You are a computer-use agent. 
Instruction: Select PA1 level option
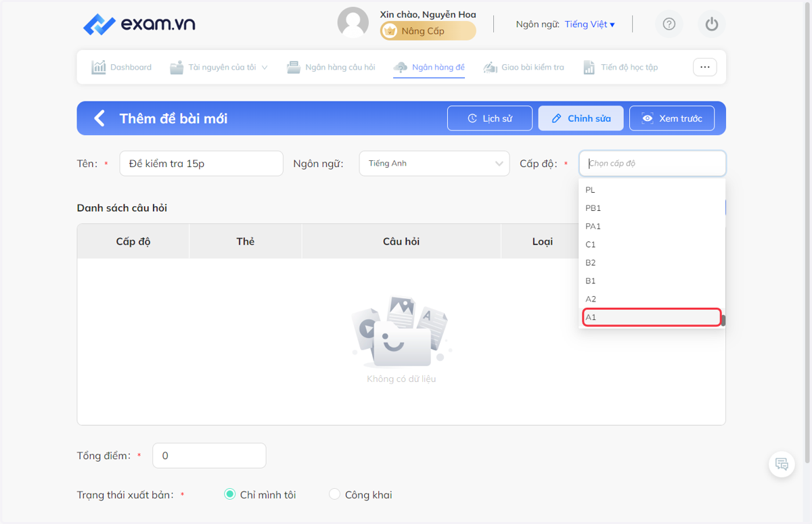(x=652, y=227)
